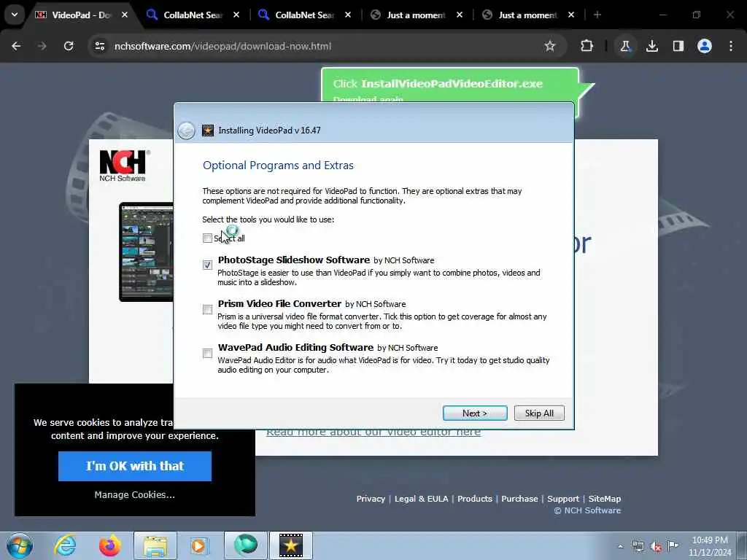The height and width of the screenshot is (560, 747).
Task: Click the VideoPad screenshot thumbnail
Action: [x=146, y=252]
